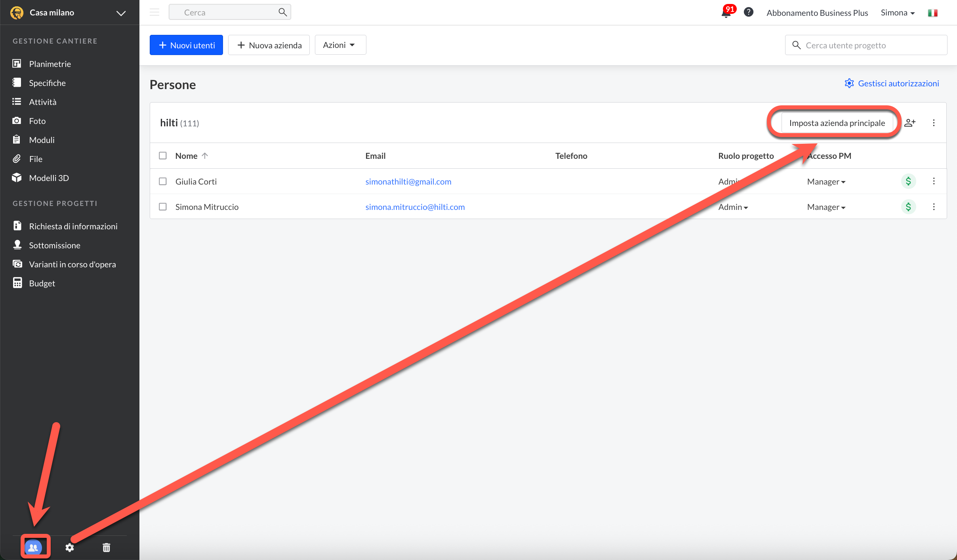Open the notifications bell icon

point(726,13)
